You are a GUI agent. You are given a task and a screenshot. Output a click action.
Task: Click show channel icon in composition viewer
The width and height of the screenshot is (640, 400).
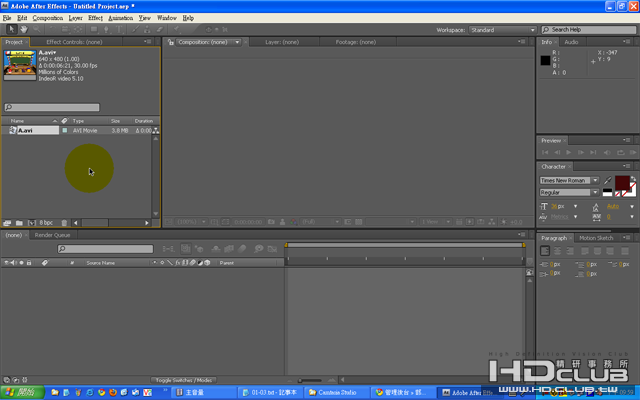293,222
